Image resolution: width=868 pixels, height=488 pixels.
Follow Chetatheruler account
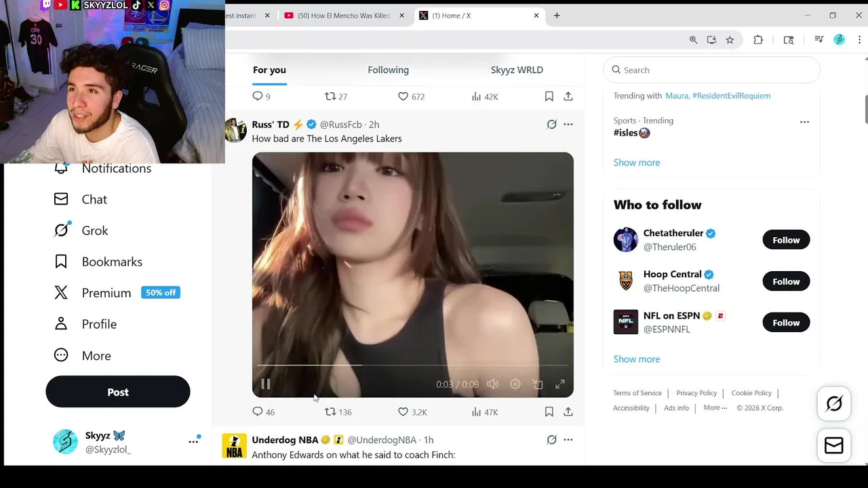click(786, 240)
